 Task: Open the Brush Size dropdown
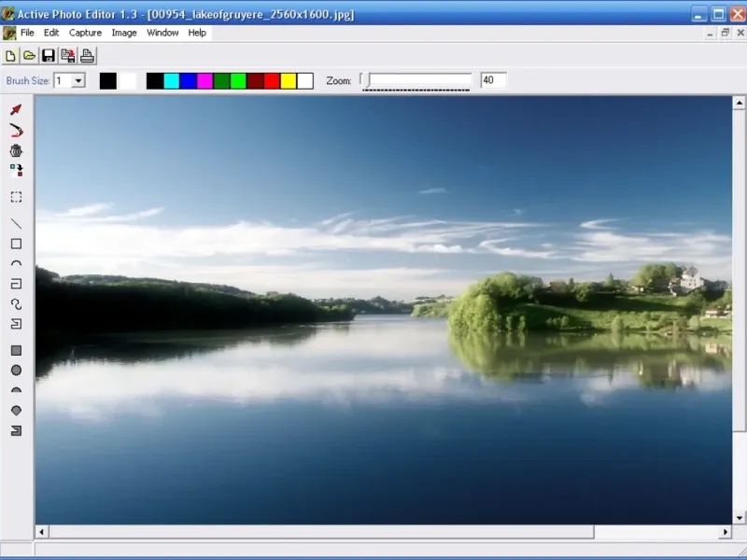[78, 80]
